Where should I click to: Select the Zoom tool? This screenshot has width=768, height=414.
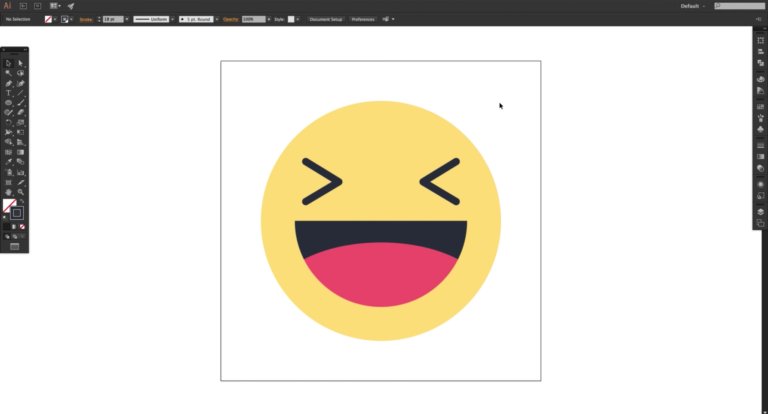(x=21, y=192)
